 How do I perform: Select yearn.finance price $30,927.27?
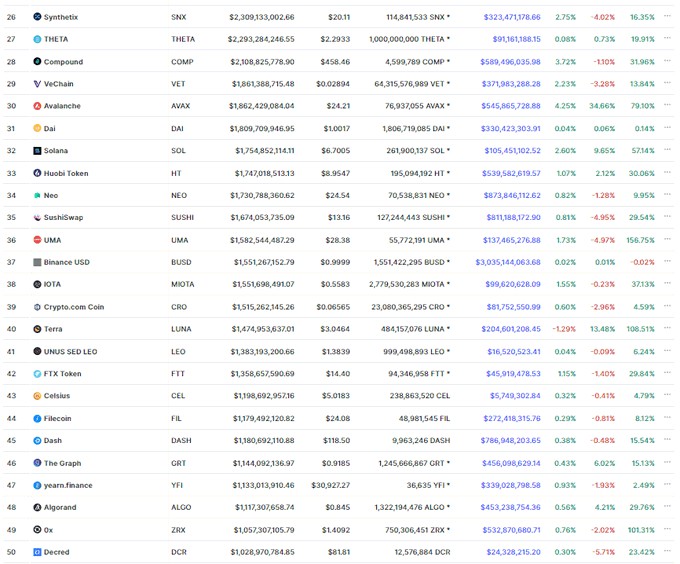click(330, 485)
